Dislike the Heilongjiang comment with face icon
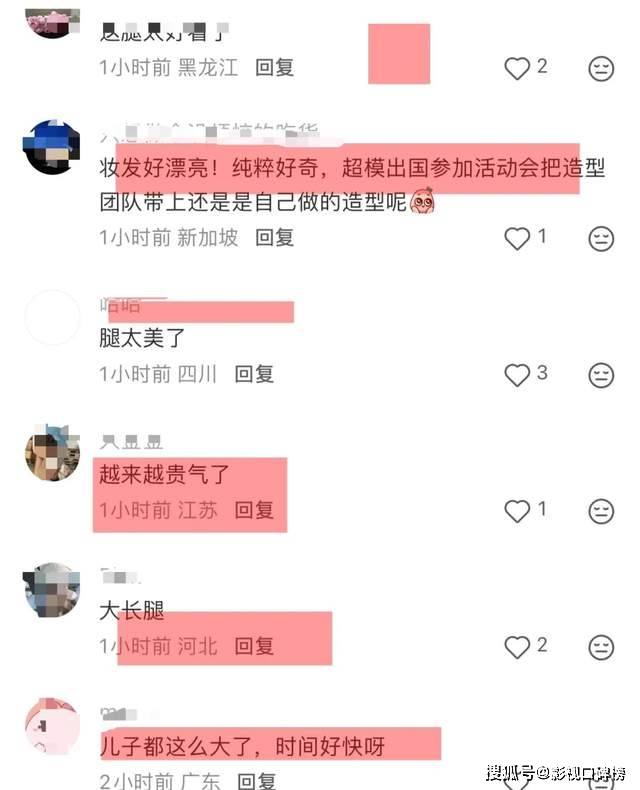The image size is (640, 790). coord(601,68)
